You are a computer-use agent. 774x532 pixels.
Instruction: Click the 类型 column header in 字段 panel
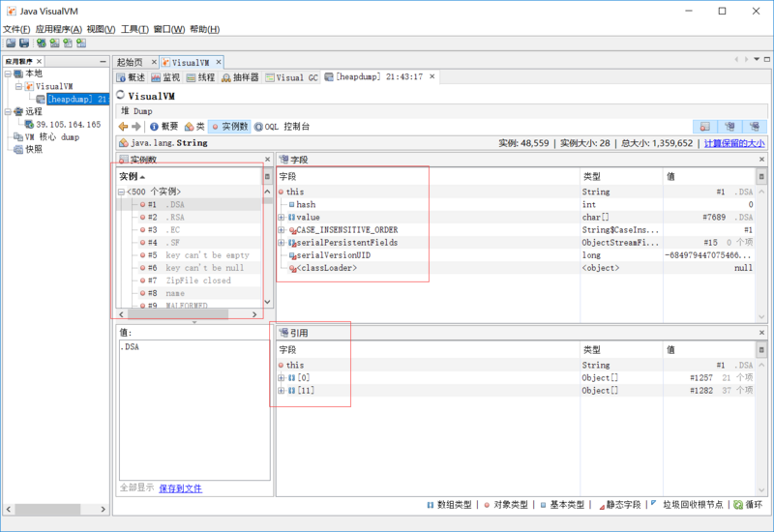(621, 176)
